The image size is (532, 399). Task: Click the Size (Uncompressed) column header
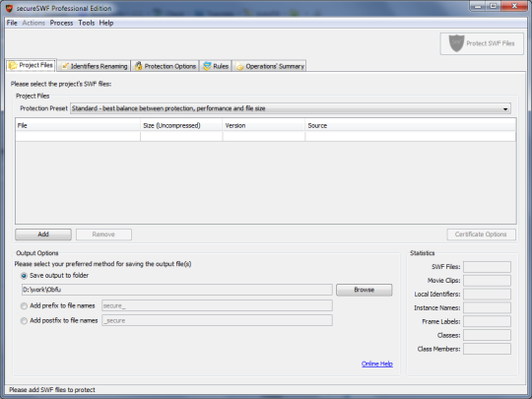click(181, 125)
